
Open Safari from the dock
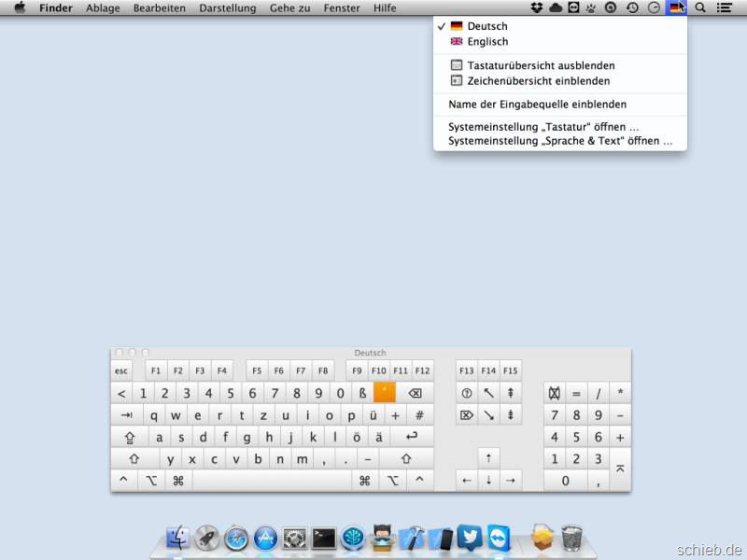pos(236,538)
